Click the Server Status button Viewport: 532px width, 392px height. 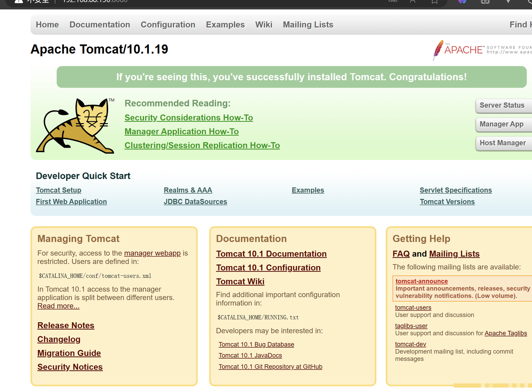click(x=504, y=105)
